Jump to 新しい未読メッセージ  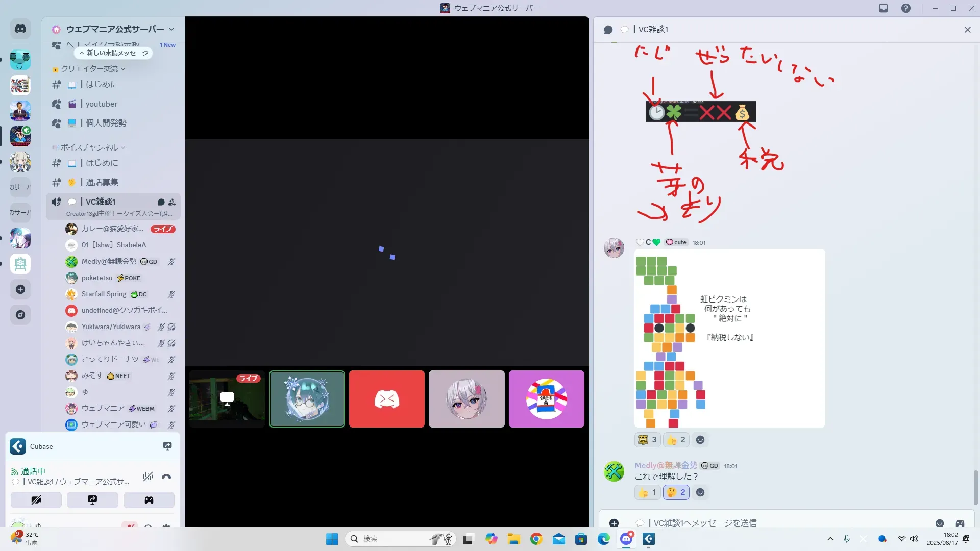(114, 53)
